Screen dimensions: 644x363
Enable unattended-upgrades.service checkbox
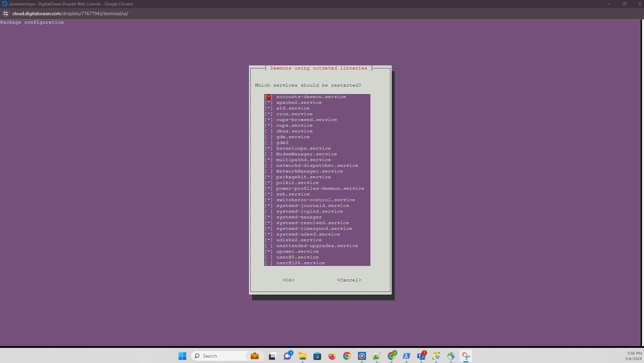point(269,246)
